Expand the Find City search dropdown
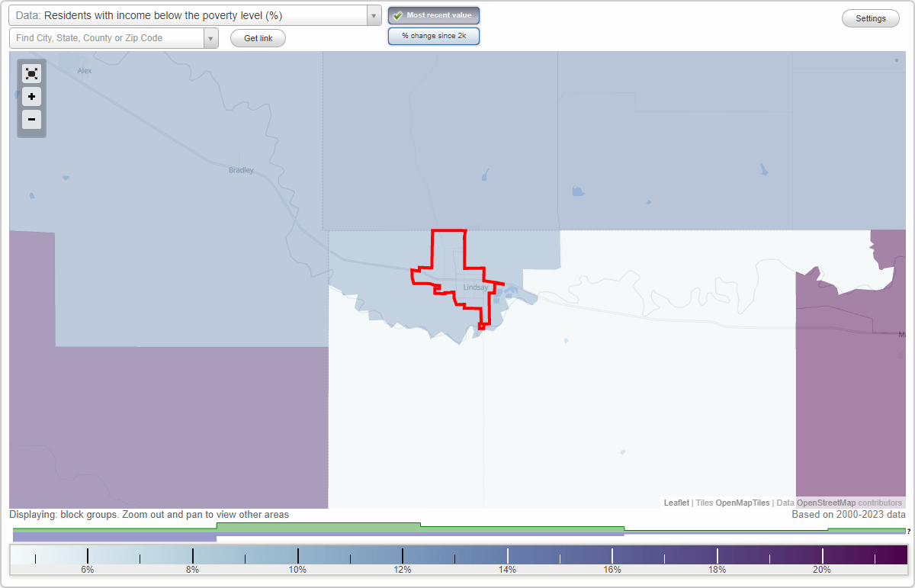Screen dimensions: 915x588 (x=210, y=37)
